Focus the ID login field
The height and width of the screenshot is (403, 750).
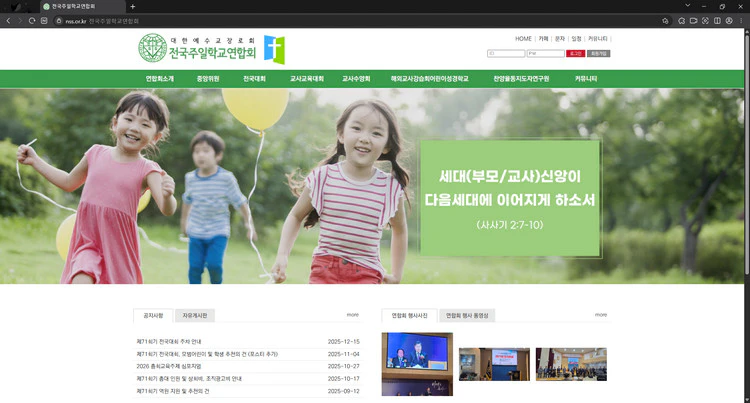pyautogui.click(x=506, y=54)
